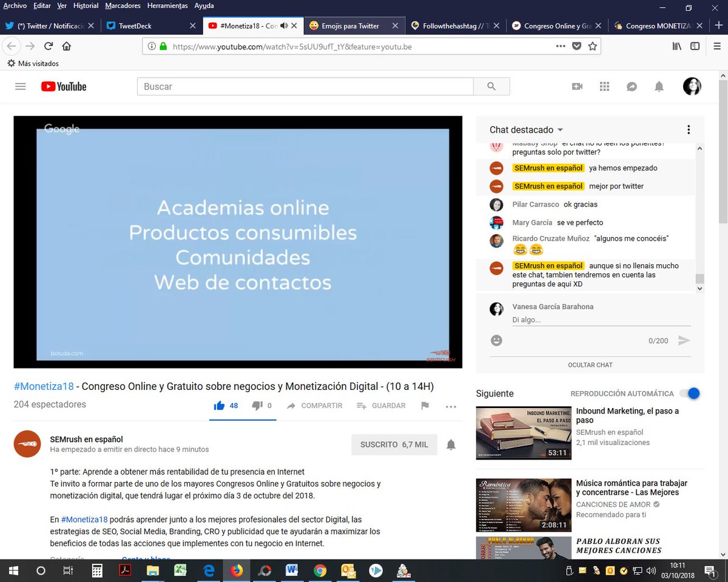Open SEMrush en español channel name
The image size is (728, 582).
87,439
